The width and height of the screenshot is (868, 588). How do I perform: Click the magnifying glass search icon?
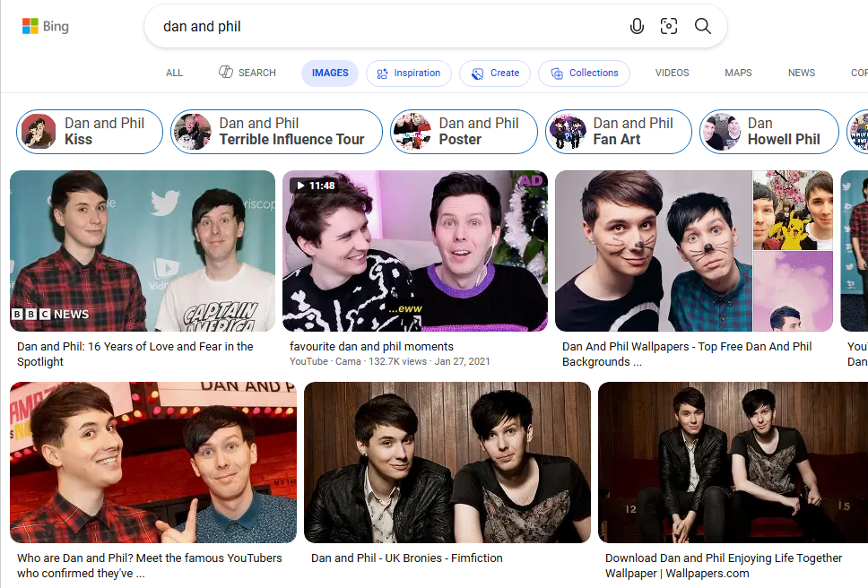(x=702, y=26)
